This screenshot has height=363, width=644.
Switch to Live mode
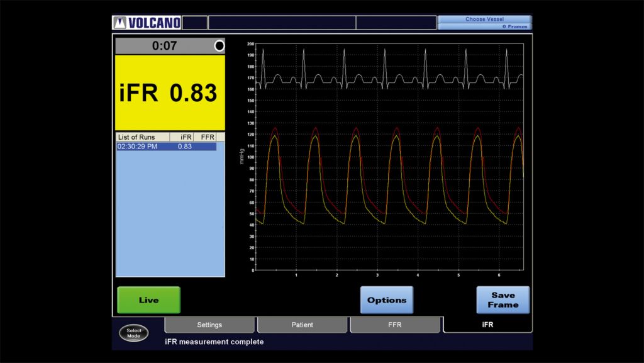pyautogui.click(x=148, y=300)
